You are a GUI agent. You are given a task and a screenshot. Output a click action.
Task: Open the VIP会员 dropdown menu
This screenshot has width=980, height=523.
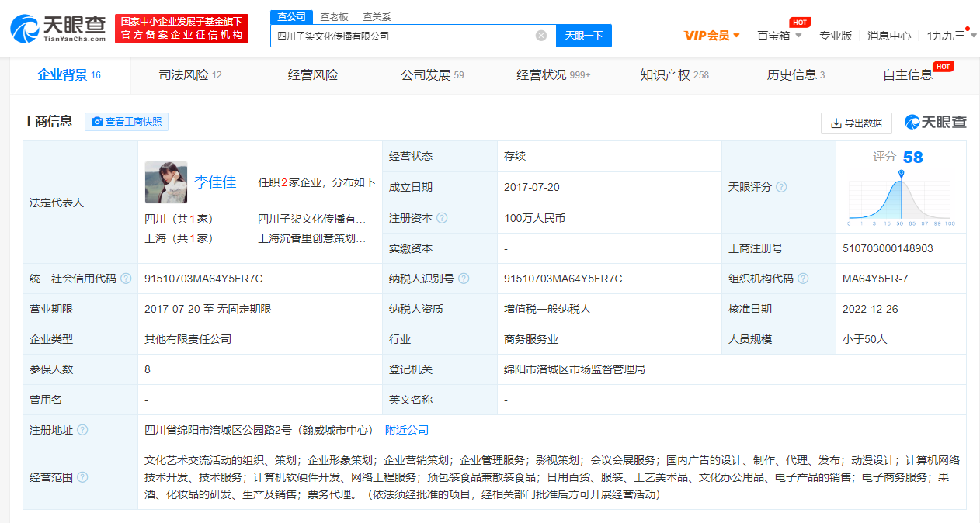(x=711, y=36)
